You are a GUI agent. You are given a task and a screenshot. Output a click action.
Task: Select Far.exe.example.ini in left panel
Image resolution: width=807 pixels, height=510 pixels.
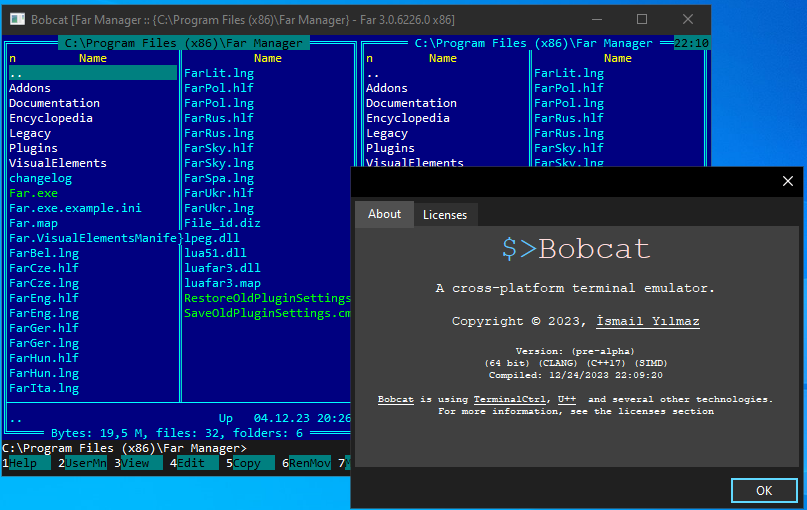pyautogui.click(x=75, y=208)
